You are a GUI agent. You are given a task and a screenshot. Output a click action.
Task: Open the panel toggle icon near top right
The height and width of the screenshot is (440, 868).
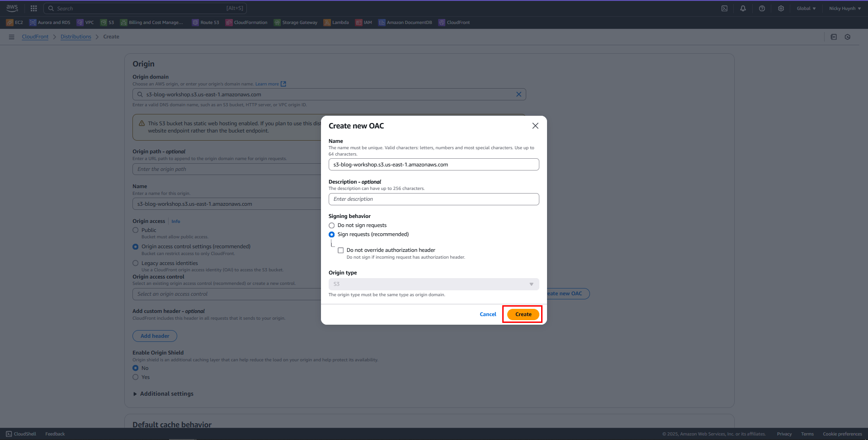834,37
